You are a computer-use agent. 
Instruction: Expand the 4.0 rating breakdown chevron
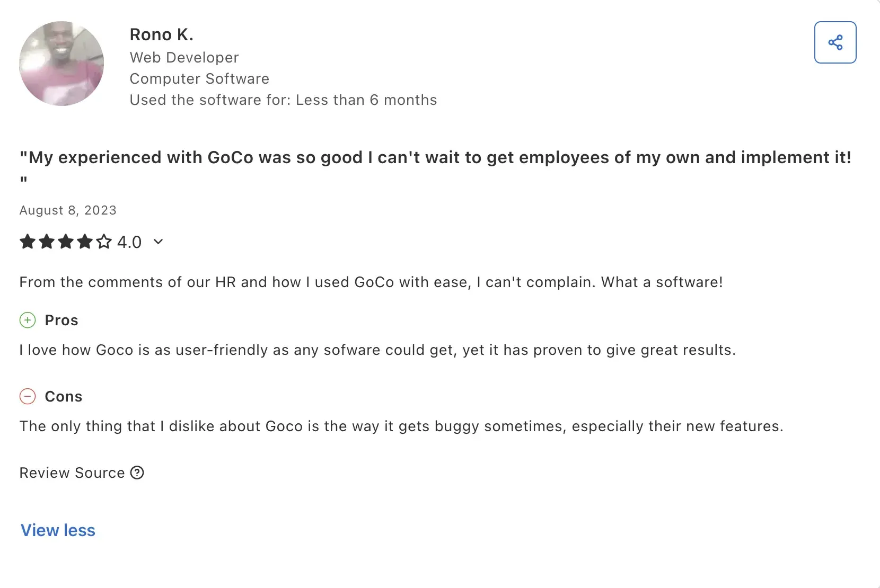(157, 242)
